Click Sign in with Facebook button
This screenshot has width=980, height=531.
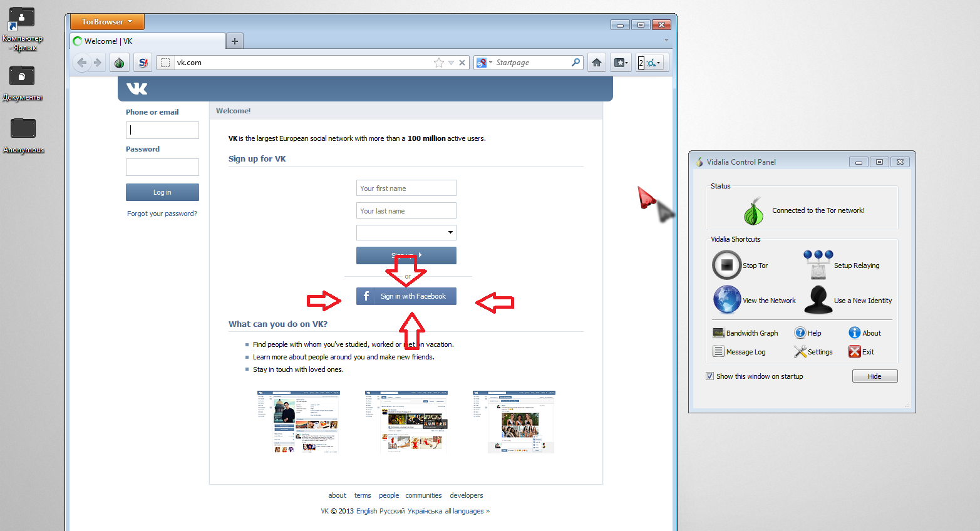coord(406,296)
